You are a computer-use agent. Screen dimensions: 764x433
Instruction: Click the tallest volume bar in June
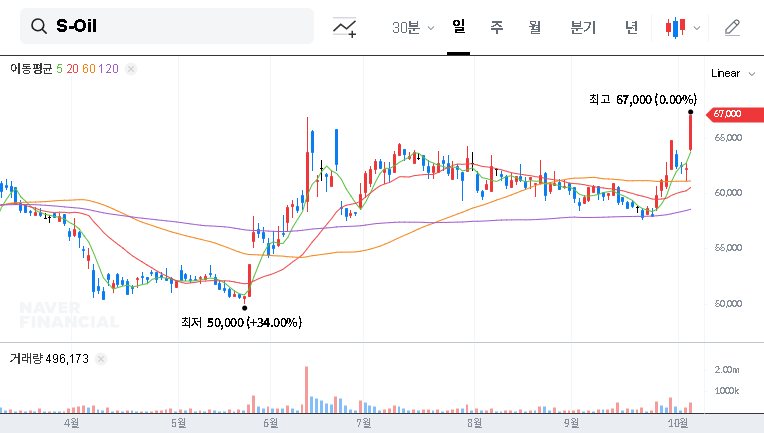(306, 390)
